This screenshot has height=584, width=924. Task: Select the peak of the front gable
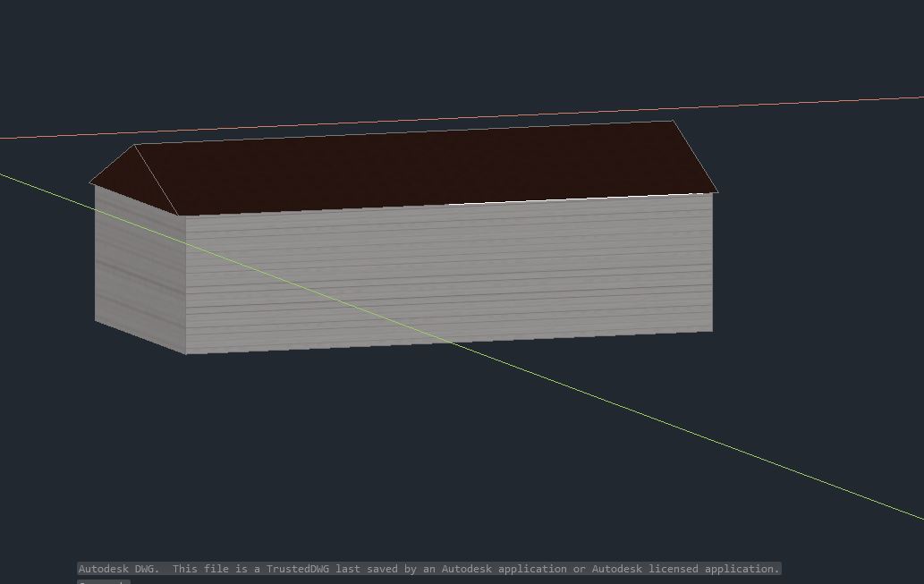pos(132,145)
